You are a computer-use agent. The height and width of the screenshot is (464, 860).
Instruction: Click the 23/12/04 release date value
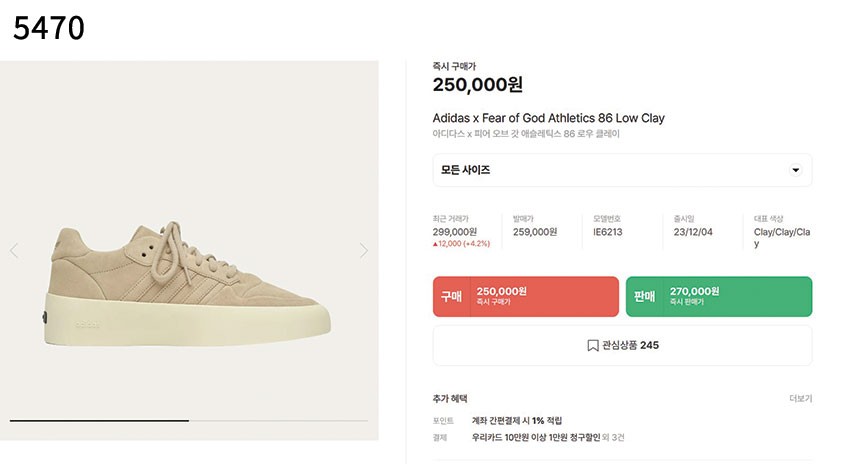point(693,232)
